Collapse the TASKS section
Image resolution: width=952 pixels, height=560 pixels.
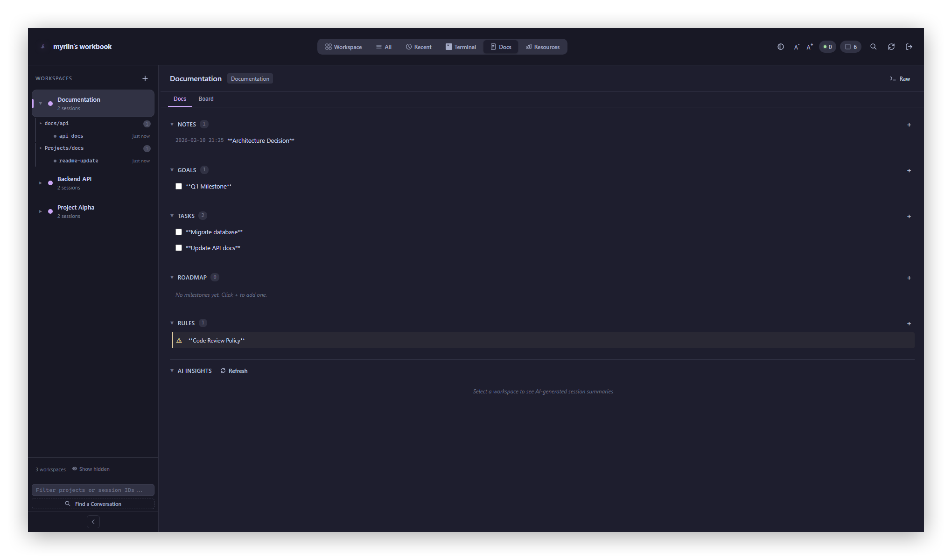tap(172, 216)
